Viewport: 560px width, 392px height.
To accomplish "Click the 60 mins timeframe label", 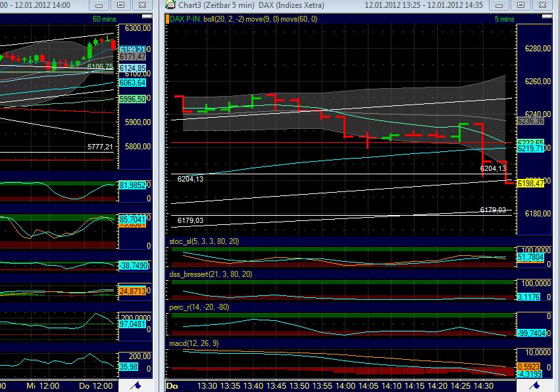I will coord(104,19).
